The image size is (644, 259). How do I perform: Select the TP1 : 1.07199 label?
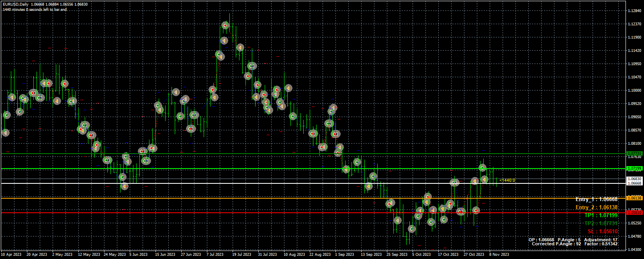coord(601,216)
